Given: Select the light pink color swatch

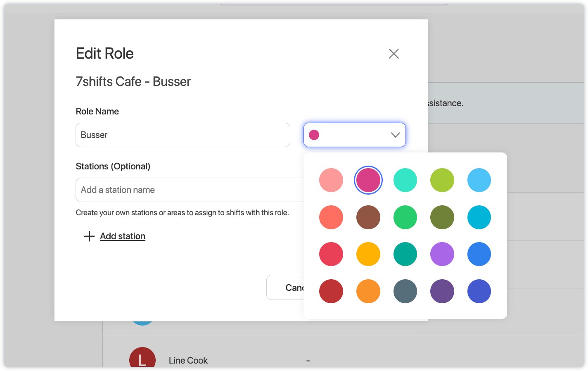Looking at the screenshot, I should click(331, 180).
